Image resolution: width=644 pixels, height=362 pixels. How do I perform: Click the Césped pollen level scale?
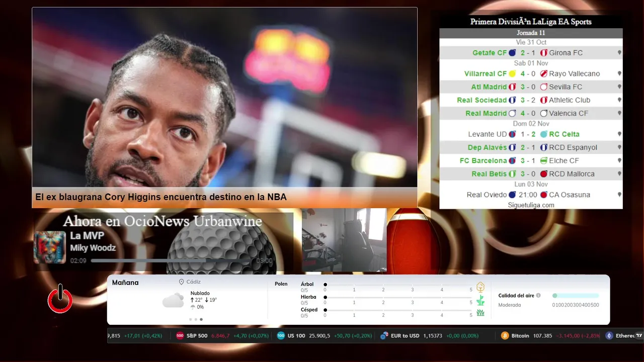pos(398,311)
